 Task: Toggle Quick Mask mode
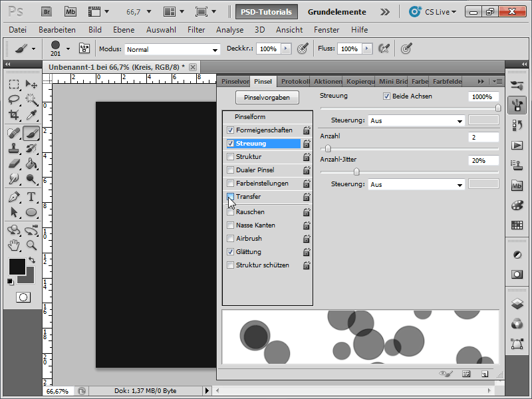coord(23,297)
